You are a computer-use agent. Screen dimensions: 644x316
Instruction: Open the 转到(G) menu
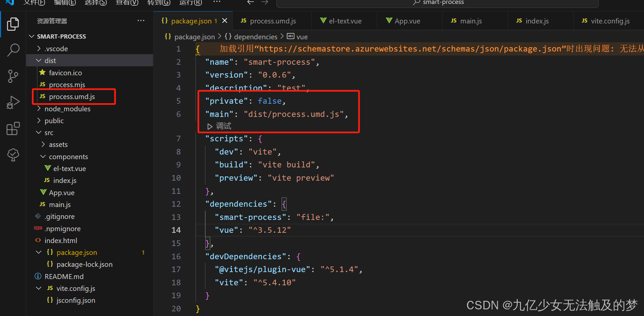(159, 2)
